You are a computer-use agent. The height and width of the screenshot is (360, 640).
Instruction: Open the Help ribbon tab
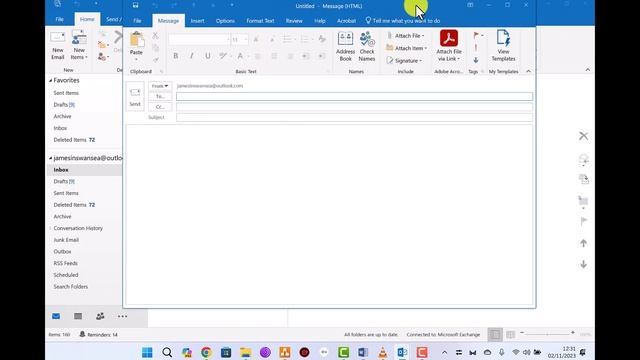320,20
